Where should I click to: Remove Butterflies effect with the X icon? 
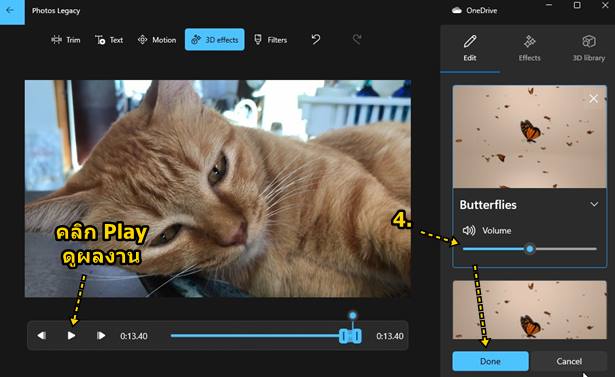coord(593,99)
